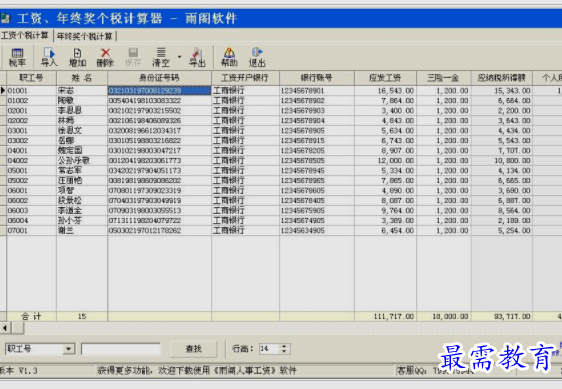Click the 清空 clear icon

[161, 57]
